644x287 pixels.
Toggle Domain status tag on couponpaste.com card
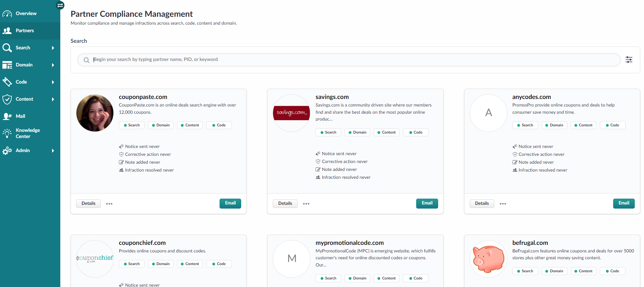click(x=161, y=125)
